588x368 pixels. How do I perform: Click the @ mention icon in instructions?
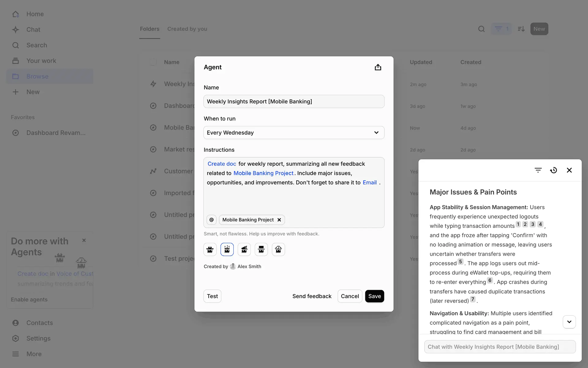point(211,220)
